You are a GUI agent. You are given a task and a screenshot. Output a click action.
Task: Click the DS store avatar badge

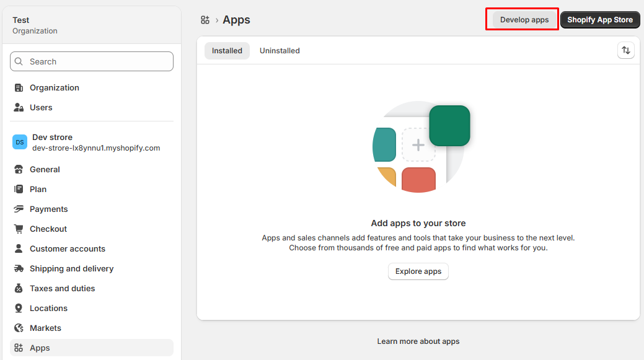point(20,142)
